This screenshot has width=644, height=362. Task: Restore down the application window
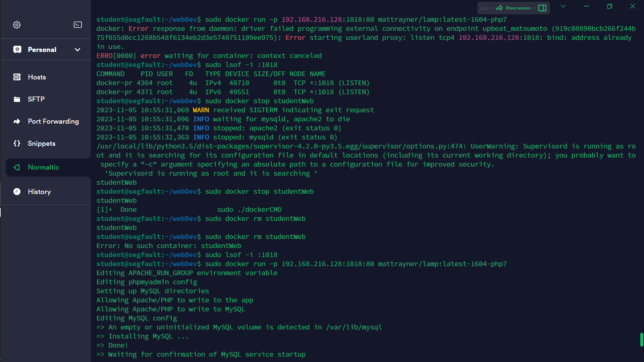click(609, 6)
